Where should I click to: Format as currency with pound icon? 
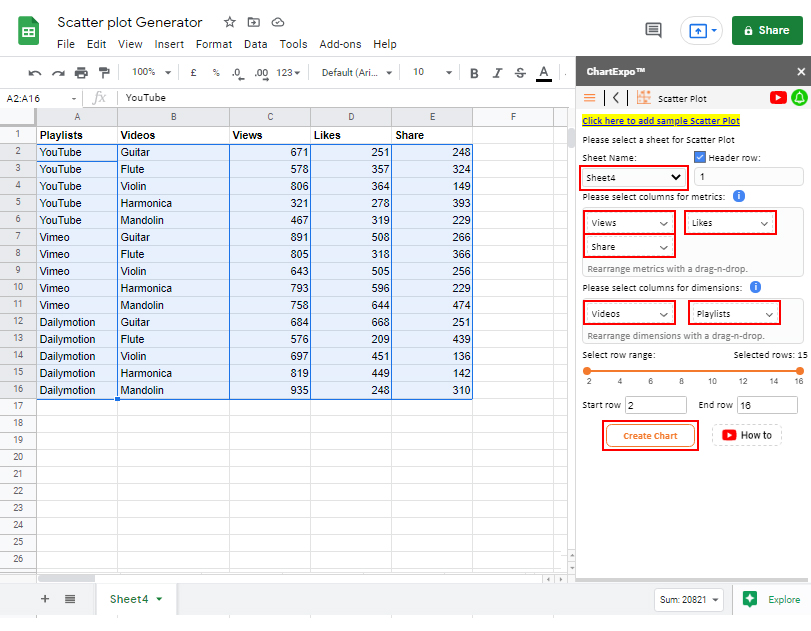pos(193,73)
